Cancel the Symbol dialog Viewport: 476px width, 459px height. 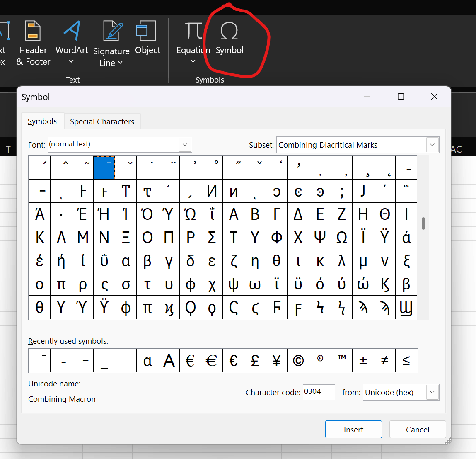coord(417,429)
